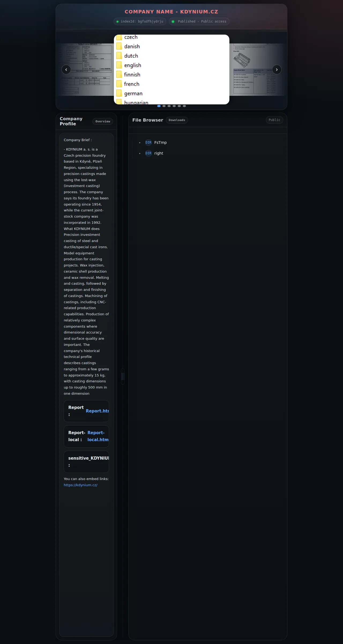Viewport: 343px width, 644px height.
Task: Select the first carousel dot indicator
Action: (159, 106)
